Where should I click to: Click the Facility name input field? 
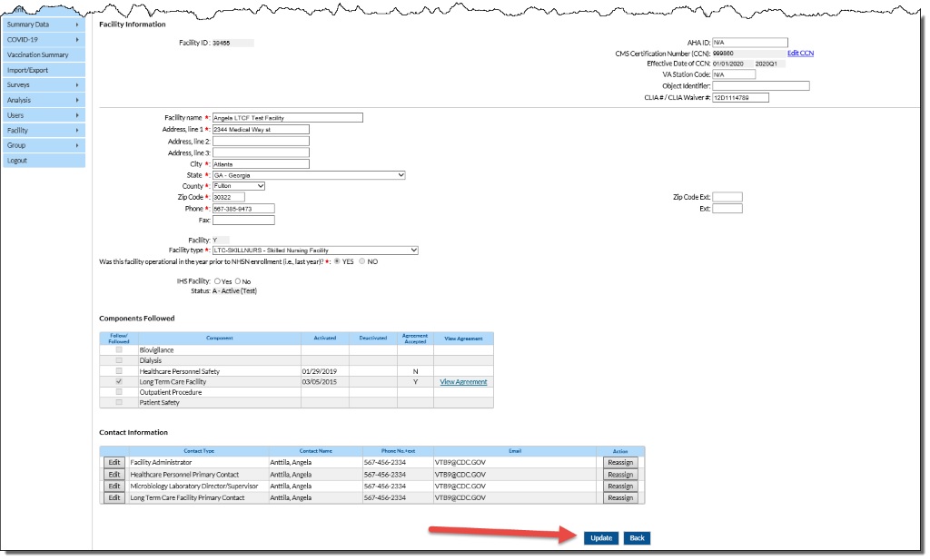pos(291,116)
